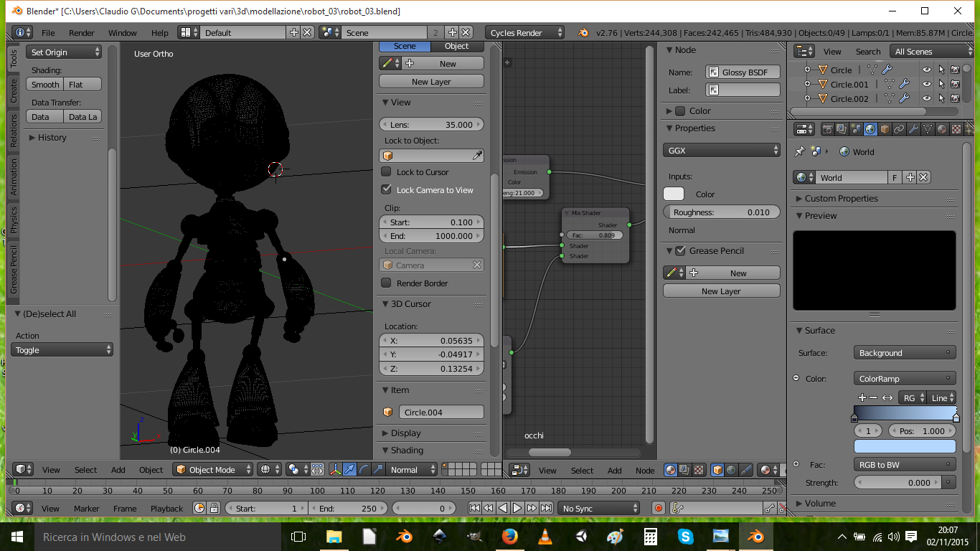Play the animation in the timeline
This screenshot has height=551, width=980.
[x=517, y=508]
